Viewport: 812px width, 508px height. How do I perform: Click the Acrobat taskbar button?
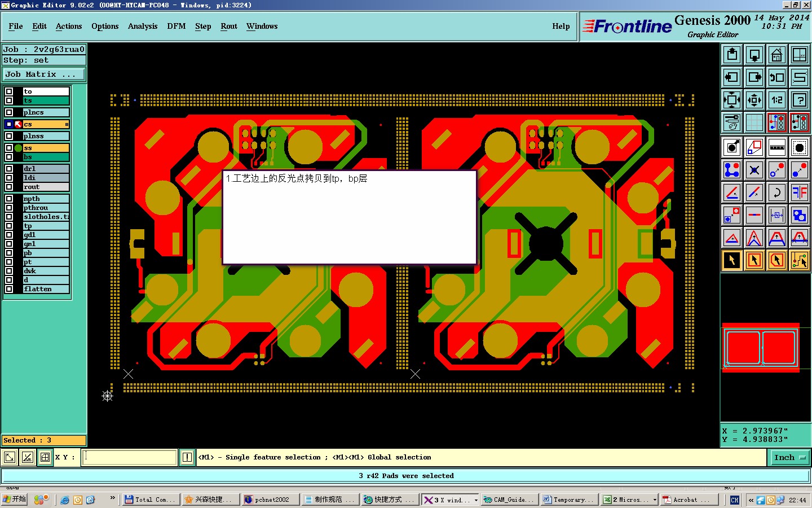[689, 500]
